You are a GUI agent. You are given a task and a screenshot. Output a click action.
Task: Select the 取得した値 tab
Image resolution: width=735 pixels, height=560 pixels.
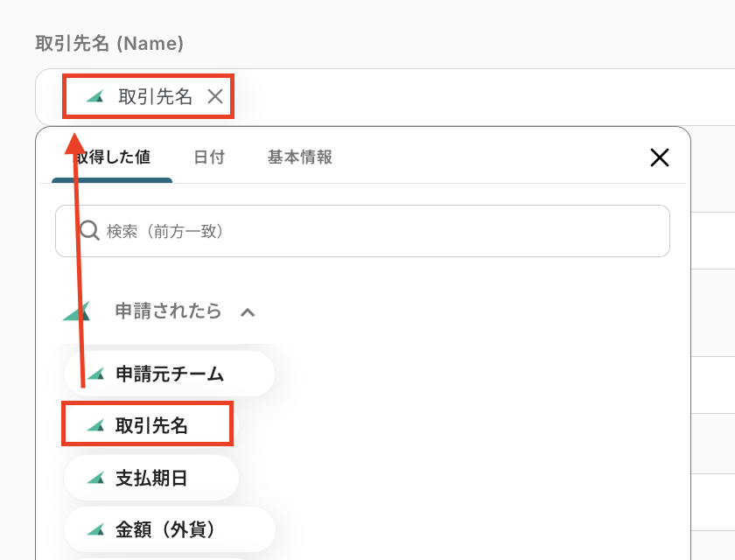pyautogui.click(x=112, y=157)
